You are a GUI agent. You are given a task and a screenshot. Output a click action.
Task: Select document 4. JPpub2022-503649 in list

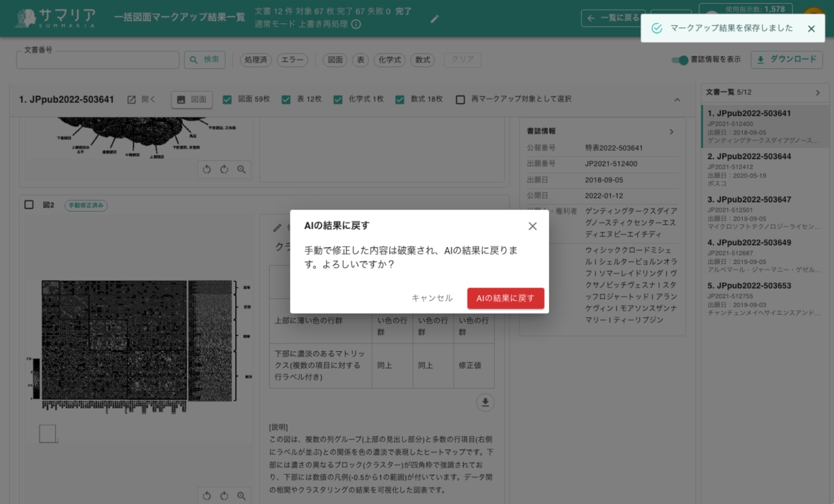765,255
